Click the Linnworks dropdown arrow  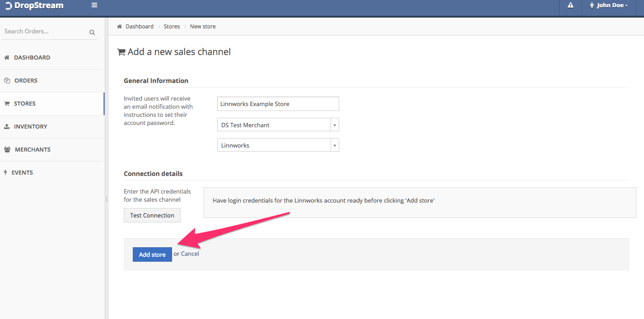pos(335,145)
